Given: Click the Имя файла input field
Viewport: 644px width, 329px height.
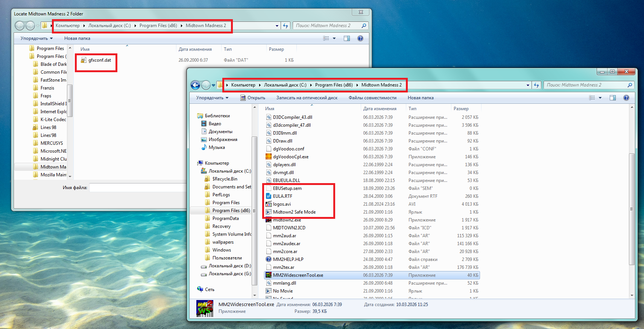Looking at the screenshot, I should (x=138, y=188).
